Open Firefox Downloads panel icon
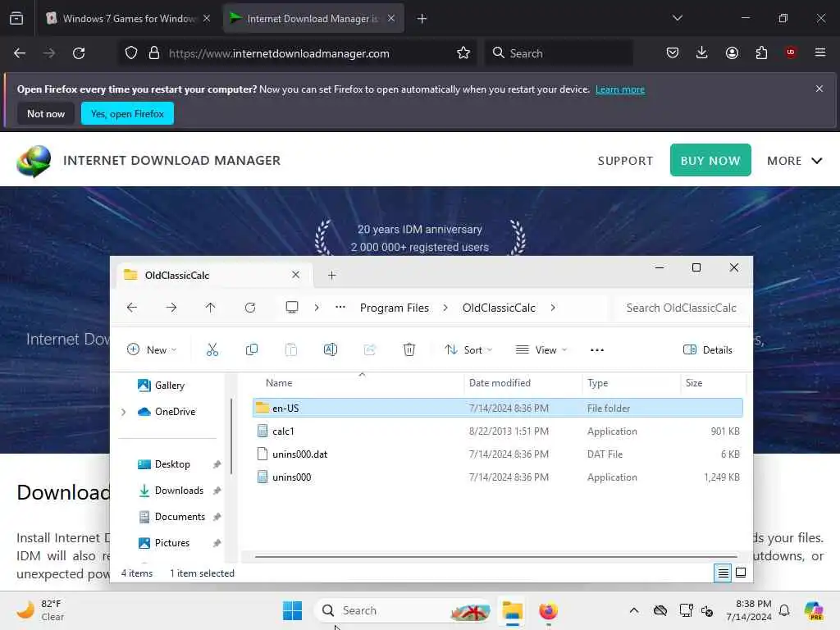Viewport: 840px width, 630px height. point(702,52)
